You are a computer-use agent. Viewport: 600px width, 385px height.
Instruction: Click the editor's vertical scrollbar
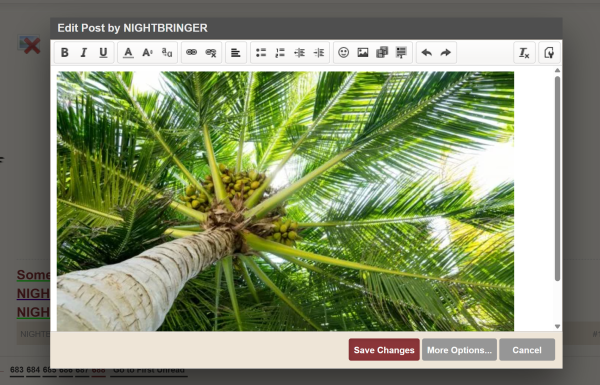(558, 178)
